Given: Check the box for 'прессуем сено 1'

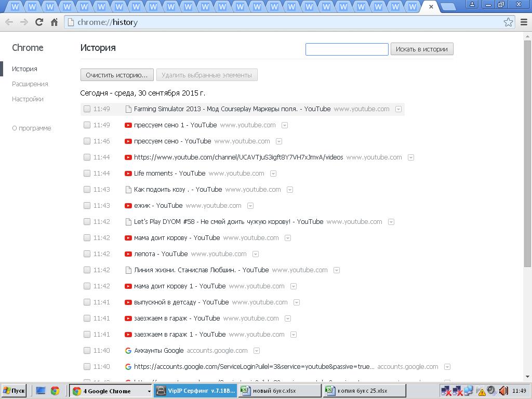Looking at the screenshot, I should coord(87,125).
